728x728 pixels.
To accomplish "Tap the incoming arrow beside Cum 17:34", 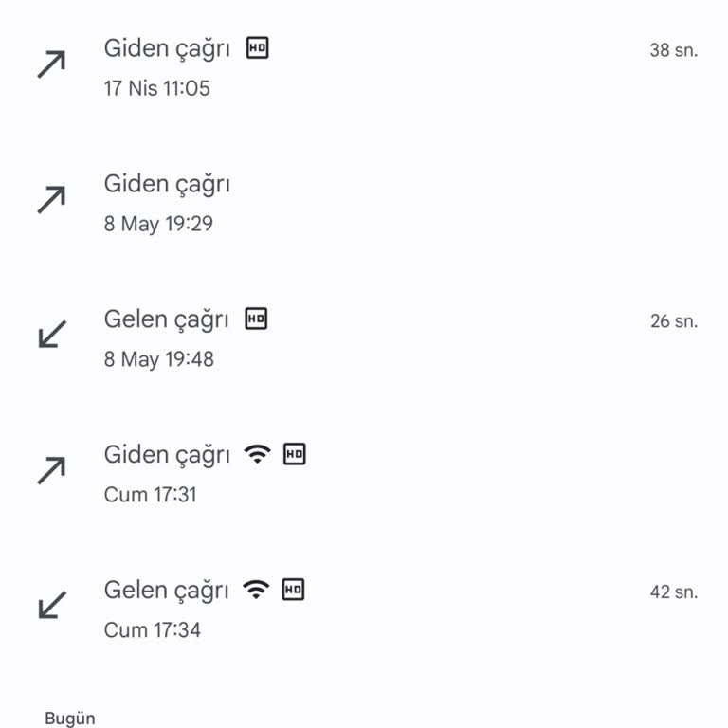I will pyautogui.click(x=51, y=605).
